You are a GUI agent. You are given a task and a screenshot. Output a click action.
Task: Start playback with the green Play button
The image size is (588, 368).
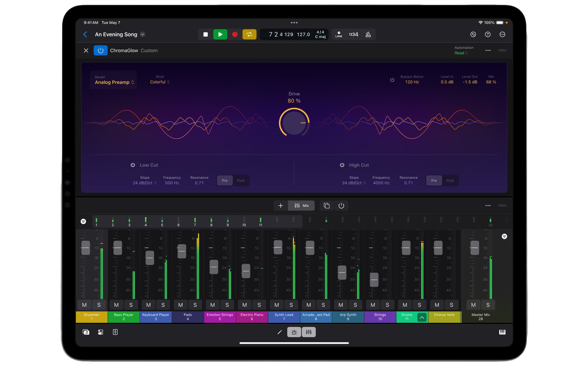[x=220, y=35]
